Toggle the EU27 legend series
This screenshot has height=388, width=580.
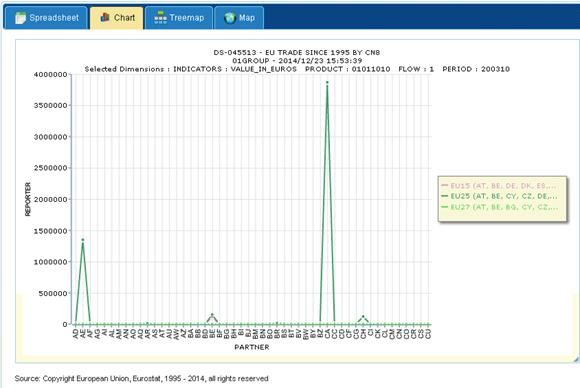pos(499,207)
